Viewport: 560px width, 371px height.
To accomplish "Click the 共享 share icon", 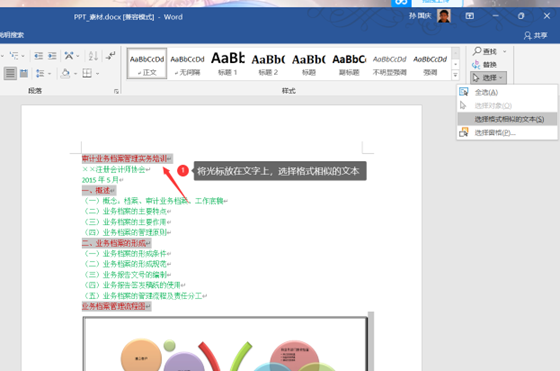I will [x=528, y=35].
